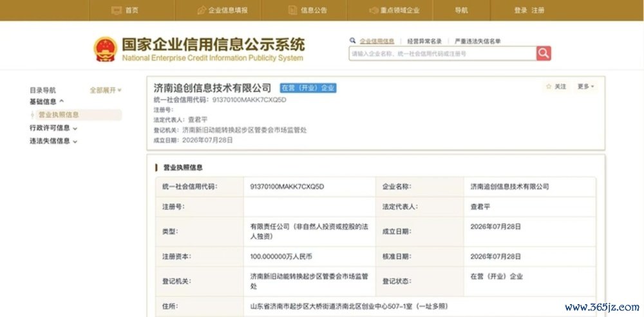Click table 成立日期 value 2026年07月28日

pyautogui.click(x=496, y=226)
